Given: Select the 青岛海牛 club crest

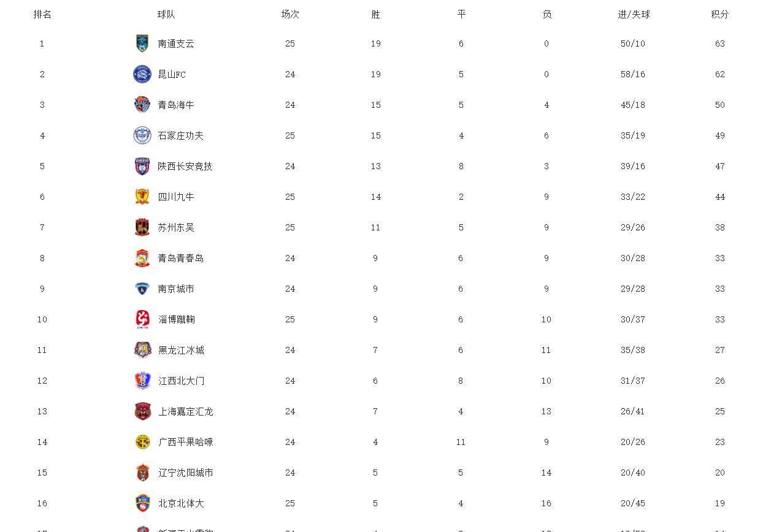Looking at the screenshot, I should [x=142, y=105].
